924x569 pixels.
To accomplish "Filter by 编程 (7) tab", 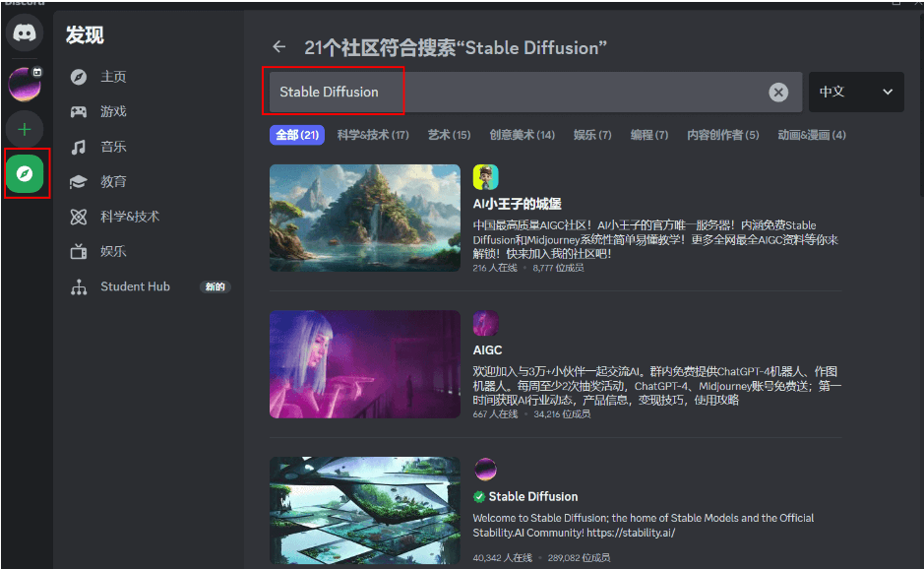I will (x=649, y=135).
